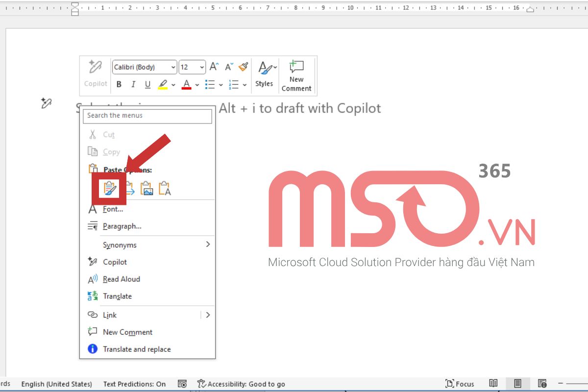The image size is (588, 392).
Task: Expand the Synonyms submenu
Action: tap(147, 245)
